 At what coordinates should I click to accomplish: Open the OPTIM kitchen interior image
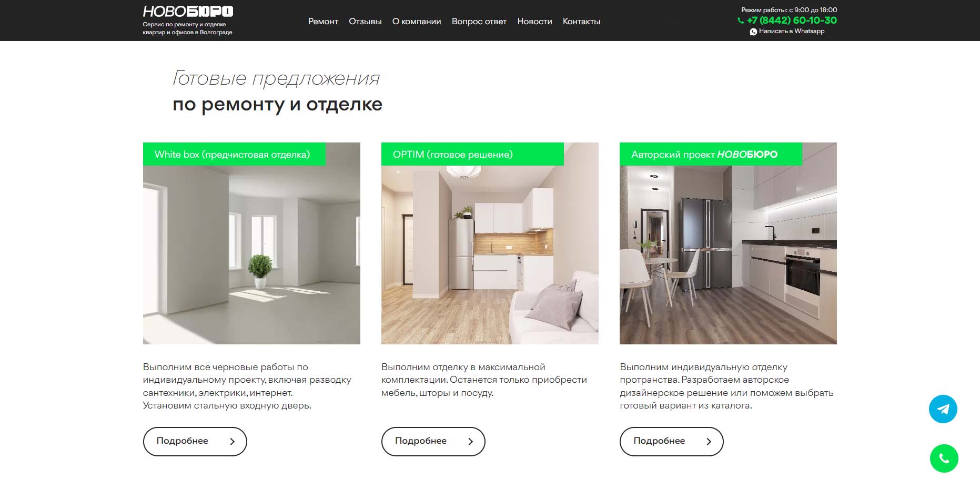pos(490,255)
